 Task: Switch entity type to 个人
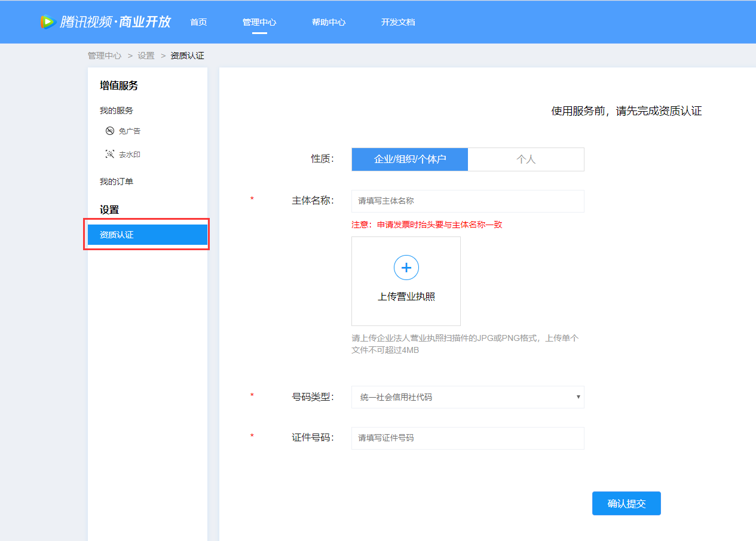[525, 159]
